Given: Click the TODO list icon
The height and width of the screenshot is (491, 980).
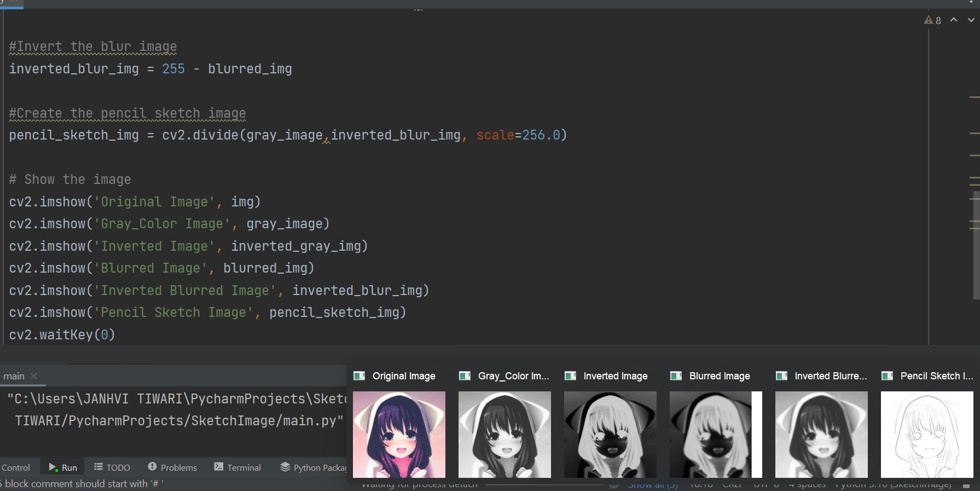Looking at the screenshot, I should click(98, 467).
